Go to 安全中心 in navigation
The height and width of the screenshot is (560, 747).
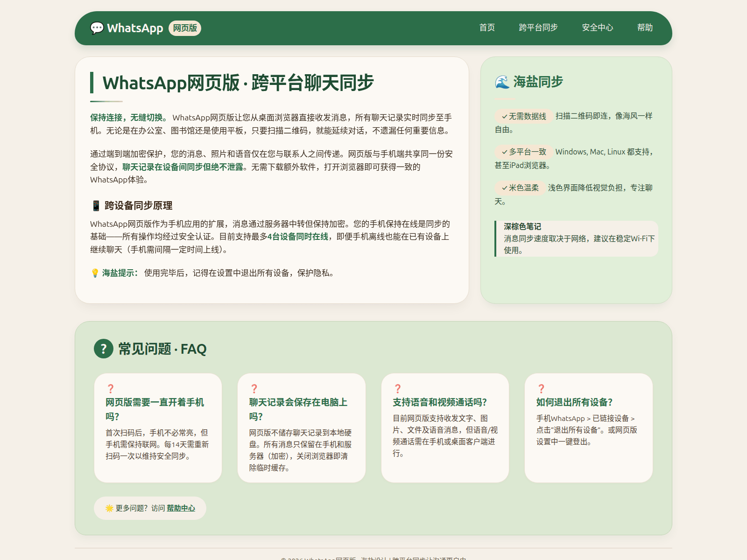pos(598,28)
